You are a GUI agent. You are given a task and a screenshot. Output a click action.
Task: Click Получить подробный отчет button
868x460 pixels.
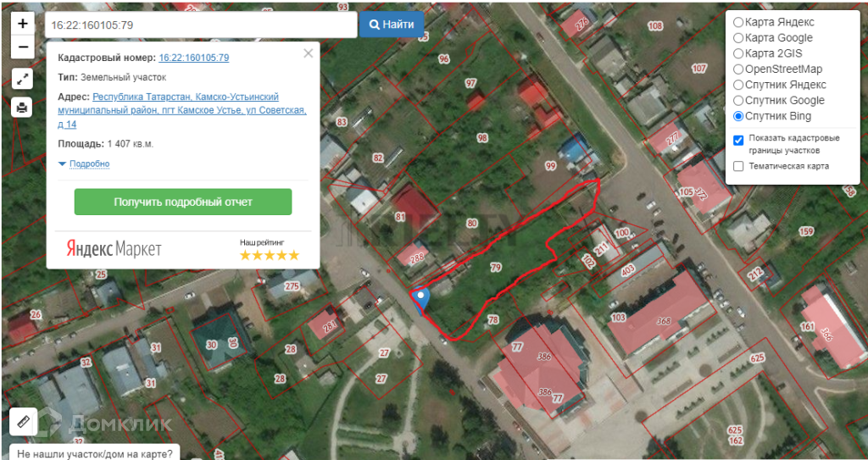183,202
